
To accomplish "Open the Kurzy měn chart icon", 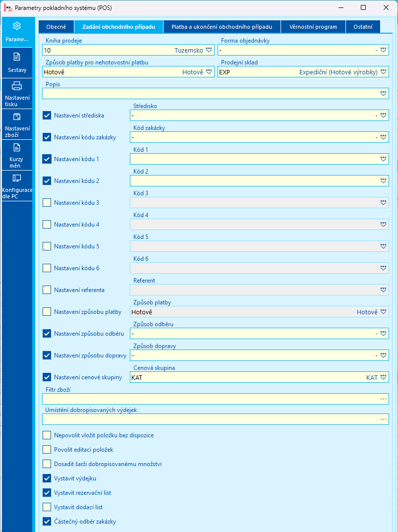I will pos(17,147).
